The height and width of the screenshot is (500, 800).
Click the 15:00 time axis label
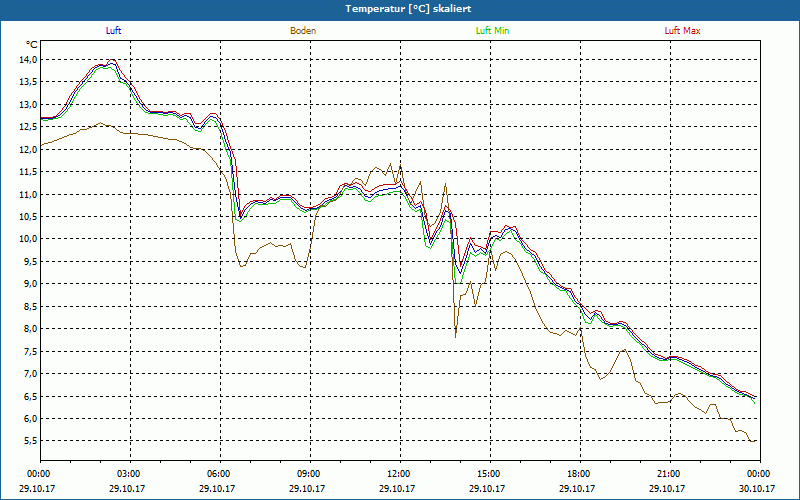coord(490,474)
